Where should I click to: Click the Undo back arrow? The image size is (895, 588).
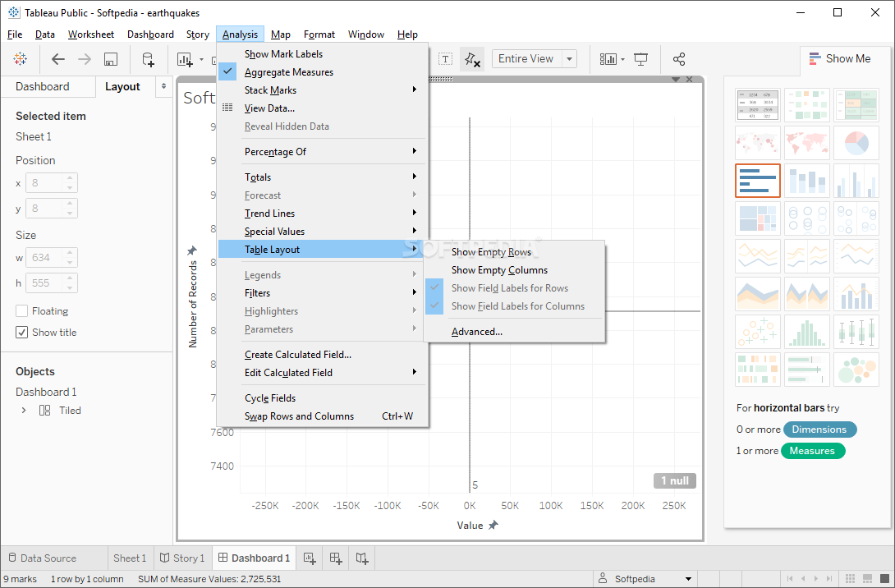click(x=58, y=59)
